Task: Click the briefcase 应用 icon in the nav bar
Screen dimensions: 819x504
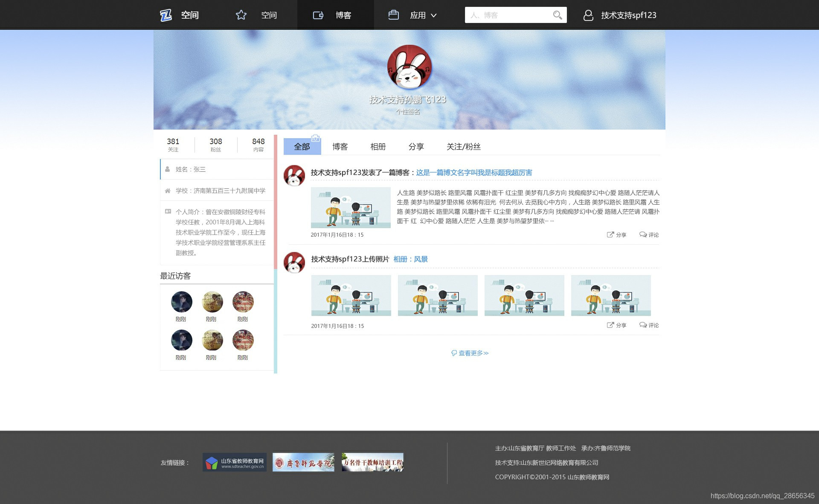Action: coord(393,15)
